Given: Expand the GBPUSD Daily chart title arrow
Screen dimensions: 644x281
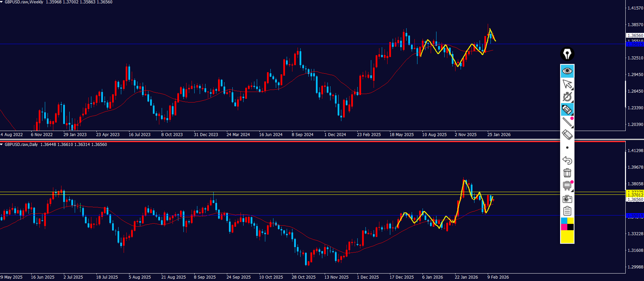Looking at the screenshot, I should (2, 145).
